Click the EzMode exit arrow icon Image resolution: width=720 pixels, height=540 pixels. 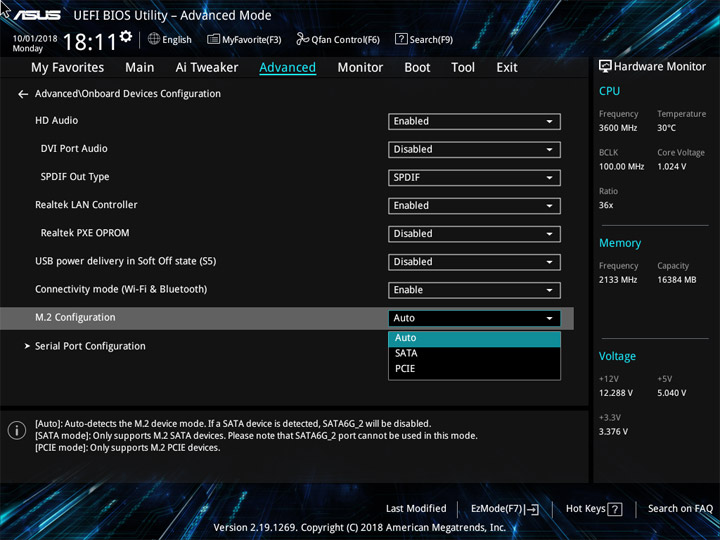click(532, 509)
